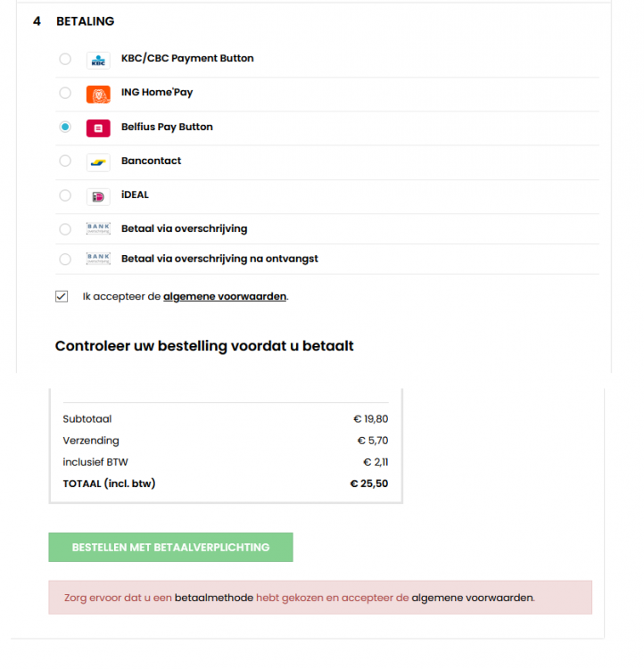Click bank icon beside overschrijving na ontvangst
This screenshot has width=644, height=669.
[98, 259]
